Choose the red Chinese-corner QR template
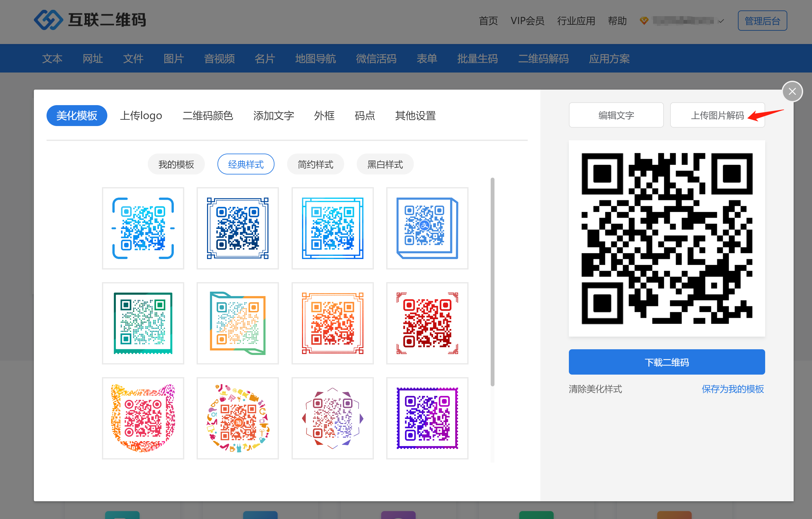Image resolution: width=812 pixels, height=519 pixels. [427, 323]
